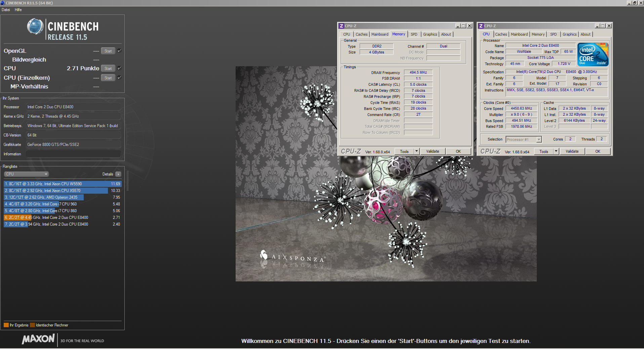The width and height of the screenshot is (644, 349).
Task: Open the Hilfe menu
Action: [18, 10]
